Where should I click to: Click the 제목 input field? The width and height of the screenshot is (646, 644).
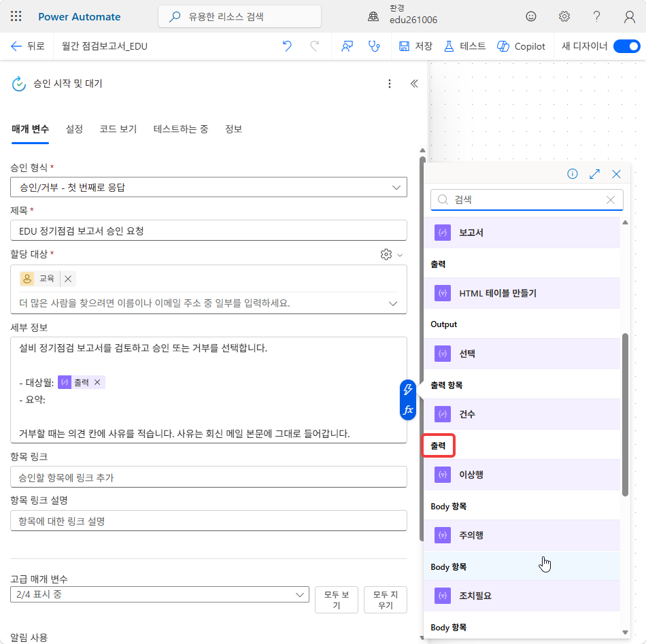click(x=209, y=231)
